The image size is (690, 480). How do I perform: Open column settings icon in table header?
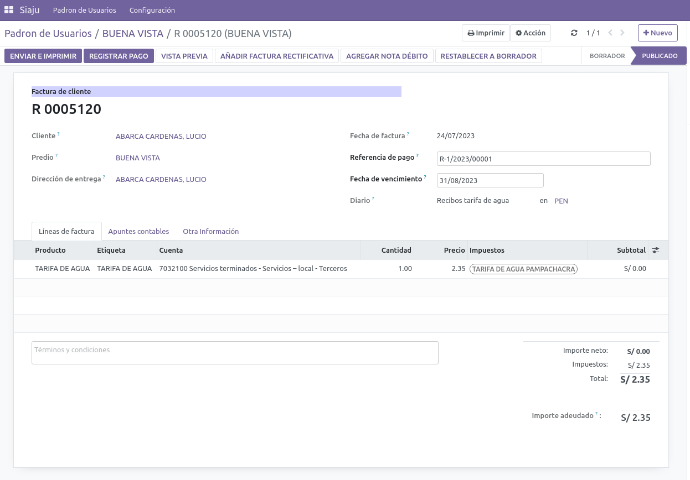pos(656,250)
